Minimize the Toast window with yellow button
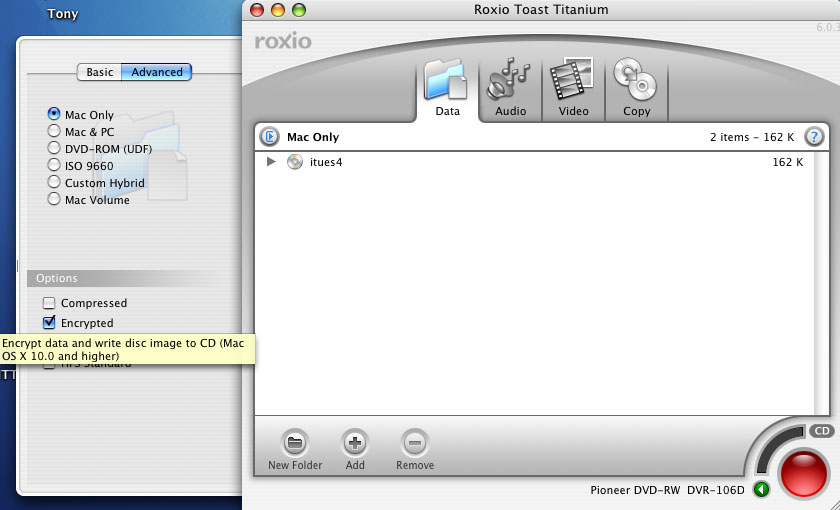Screen dimensions: 840x510 tap(278, 10)
